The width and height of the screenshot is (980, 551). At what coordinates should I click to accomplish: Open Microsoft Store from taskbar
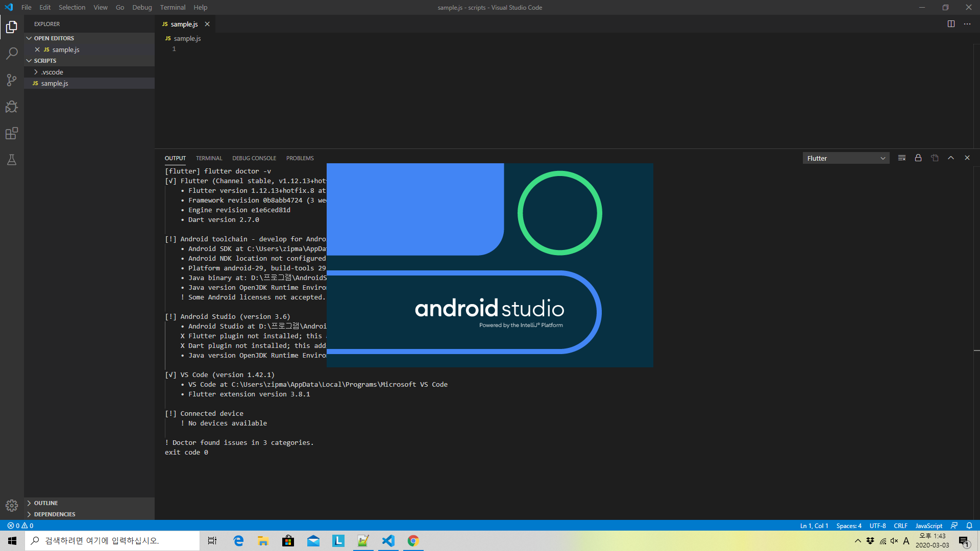tap(288, 541)
